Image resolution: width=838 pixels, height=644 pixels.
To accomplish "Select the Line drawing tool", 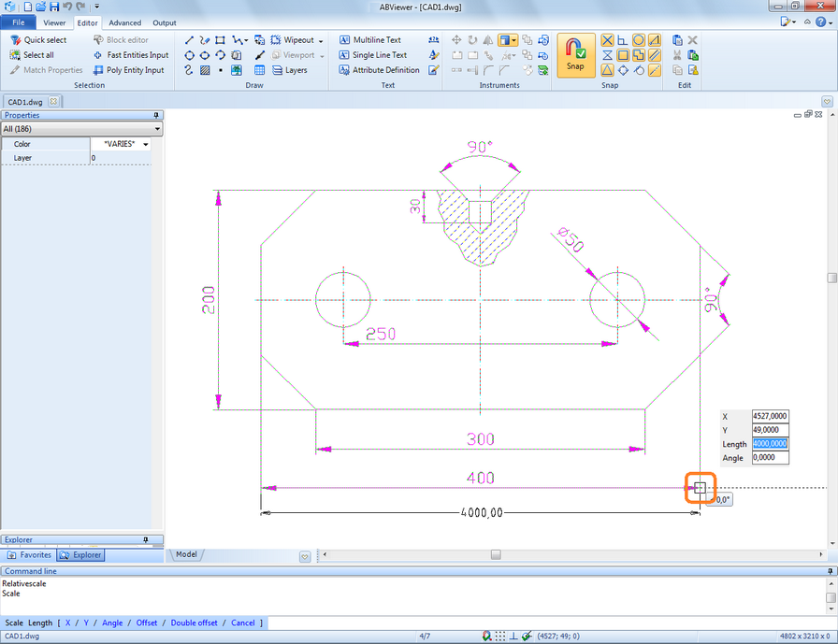I will [189, 40].
